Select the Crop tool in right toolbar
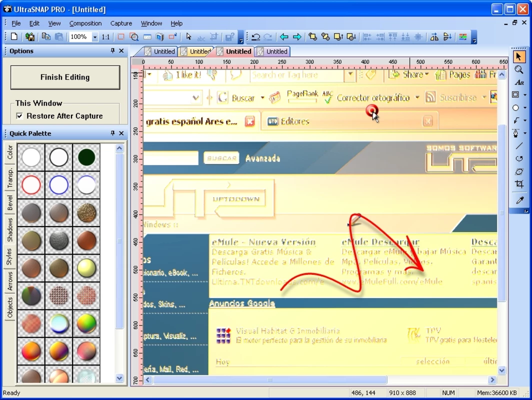This screenshot has width=532, height=400. pyautogui.click(x=519, y=184)
